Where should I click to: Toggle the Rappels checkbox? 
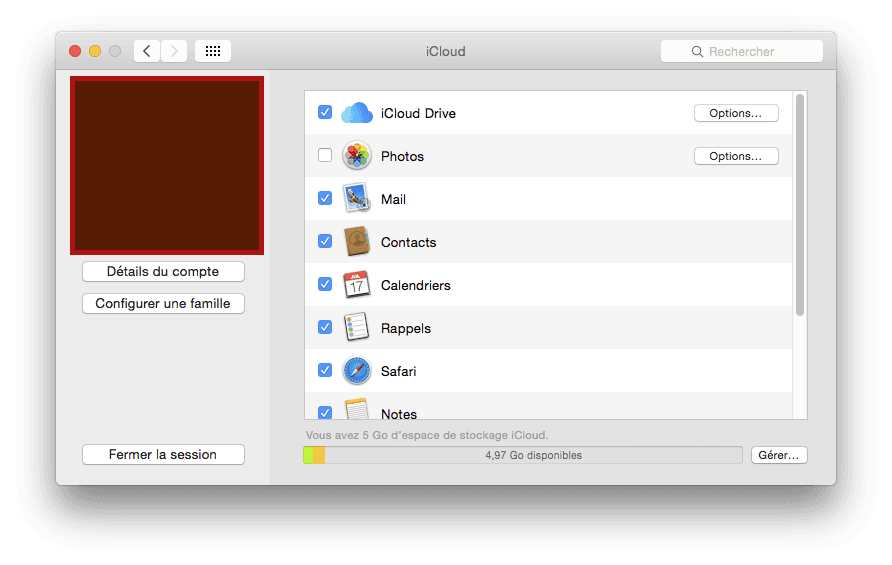click(x=325, y=327)
